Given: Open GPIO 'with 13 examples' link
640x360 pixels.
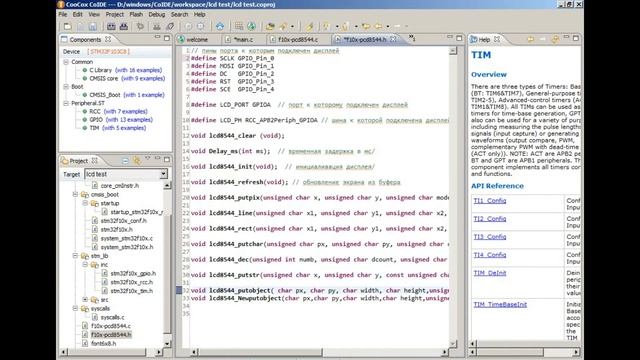Looking at the screenshot, I should coord(129,120).
